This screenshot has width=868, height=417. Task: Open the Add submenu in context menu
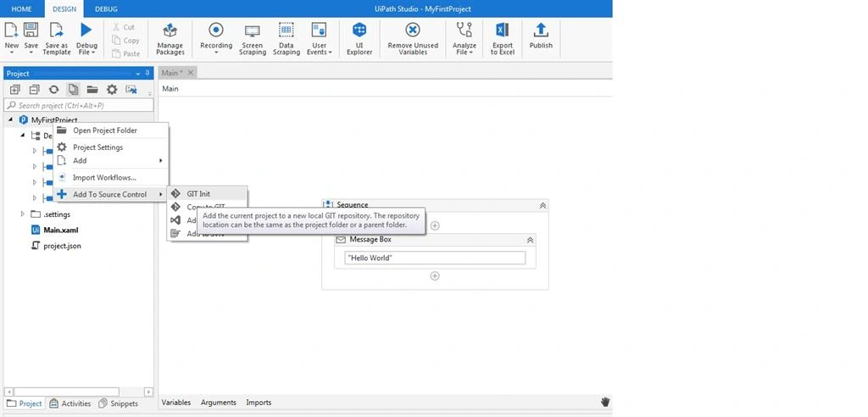point(111,160)
